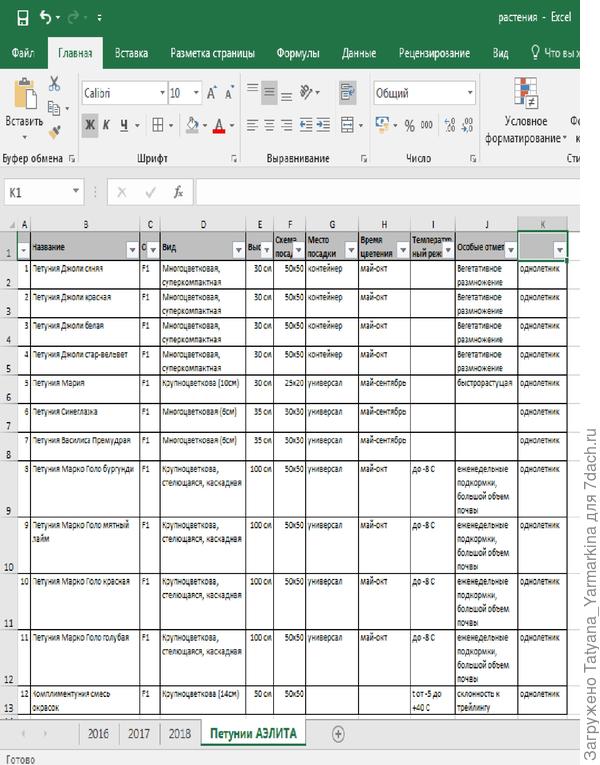Click Merge and Center cells icon
This screenshot has height=765, width=600.
[x=347, y=125]
